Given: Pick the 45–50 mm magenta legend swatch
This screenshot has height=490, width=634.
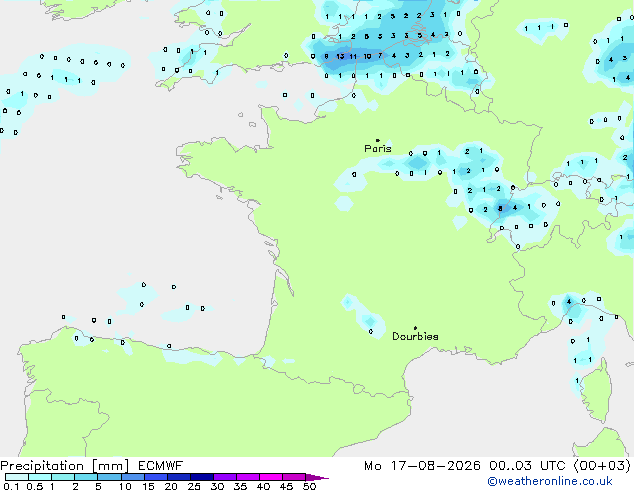Looking at the screenshot, I should [x=294, y=477].
